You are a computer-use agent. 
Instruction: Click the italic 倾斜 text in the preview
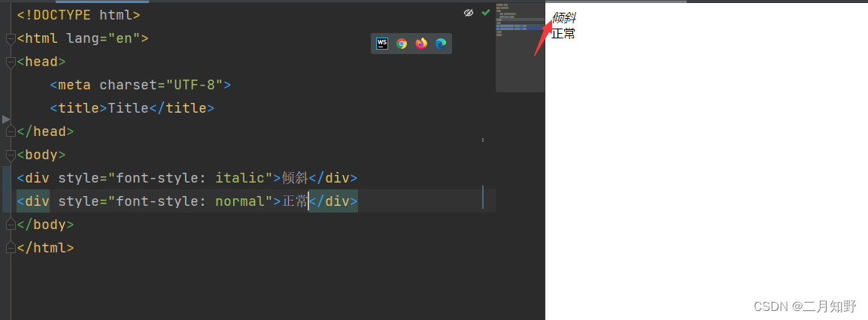564,18
